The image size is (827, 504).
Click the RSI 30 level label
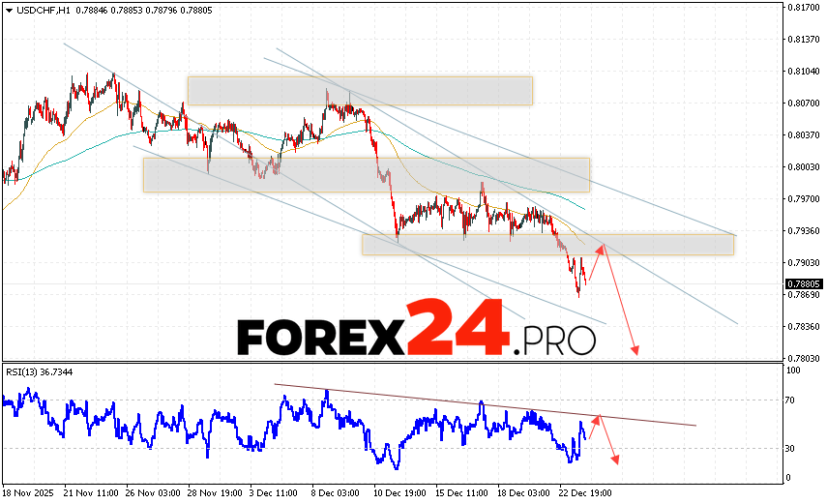tap(790, 448)
